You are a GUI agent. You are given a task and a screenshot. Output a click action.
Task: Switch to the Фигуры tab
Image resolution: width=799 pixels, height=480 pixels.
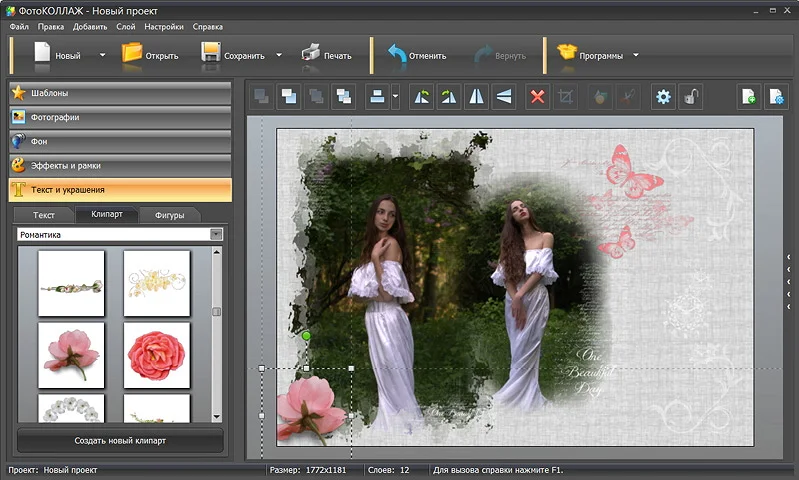(x=169, y=215)
